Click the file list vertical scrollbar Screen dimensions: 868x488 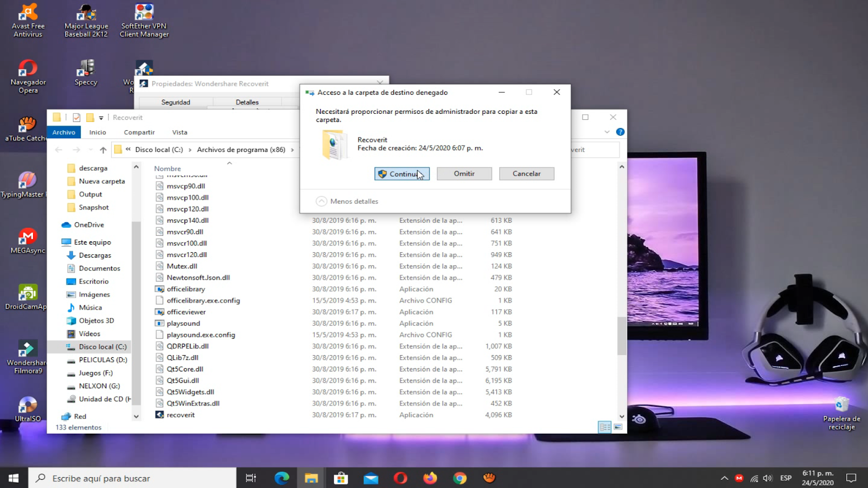pos(622,335)
